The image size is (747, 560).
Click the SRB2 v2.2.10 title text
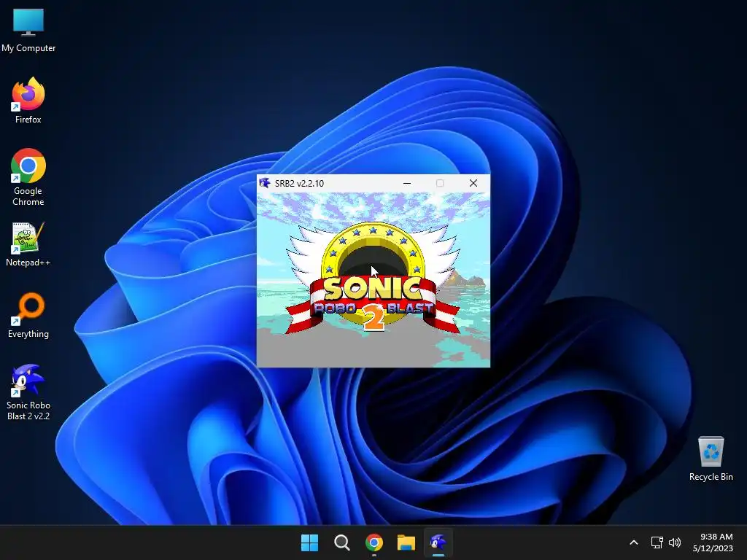pyautogui.click(x=299, y=183)
